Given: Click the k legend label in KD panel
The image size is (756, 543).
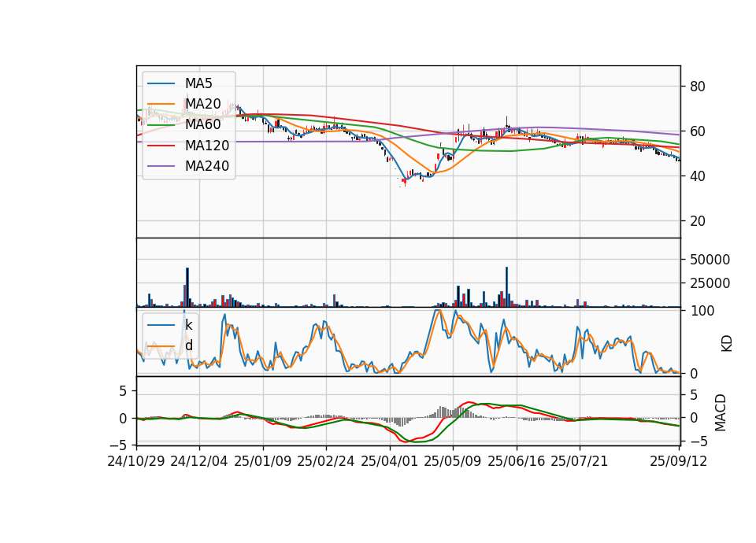Looking at the screenshot, I should click(x=188, y=325).
